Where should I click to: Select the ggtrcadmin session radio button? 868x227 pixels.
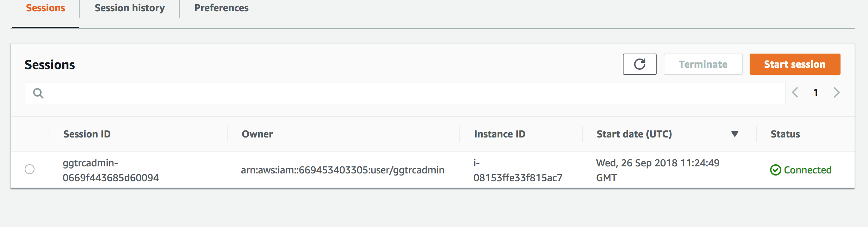(30, 169)
